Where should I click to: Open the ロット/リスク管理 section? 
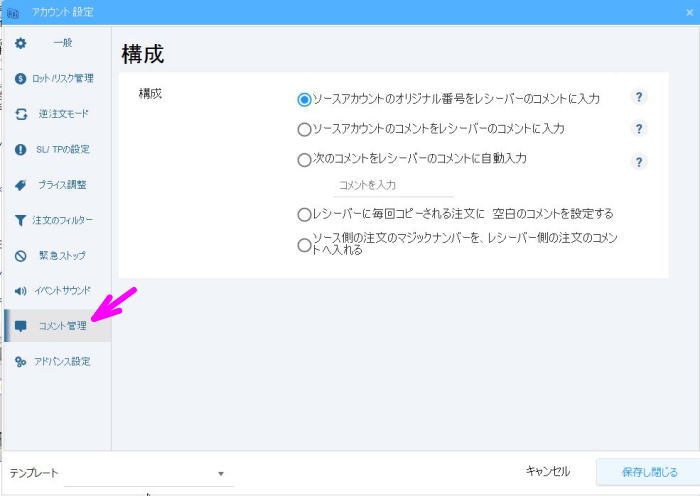[58, 79]
